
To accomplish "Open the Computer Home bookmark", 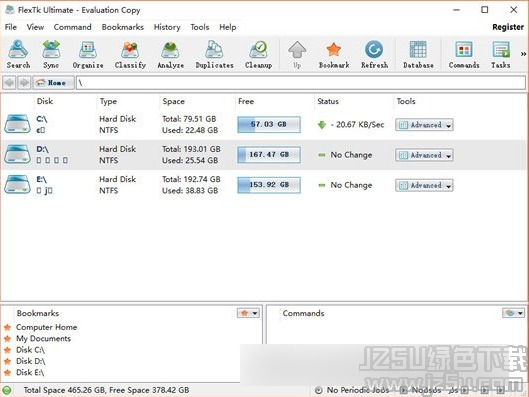I will tap(47, 327).
